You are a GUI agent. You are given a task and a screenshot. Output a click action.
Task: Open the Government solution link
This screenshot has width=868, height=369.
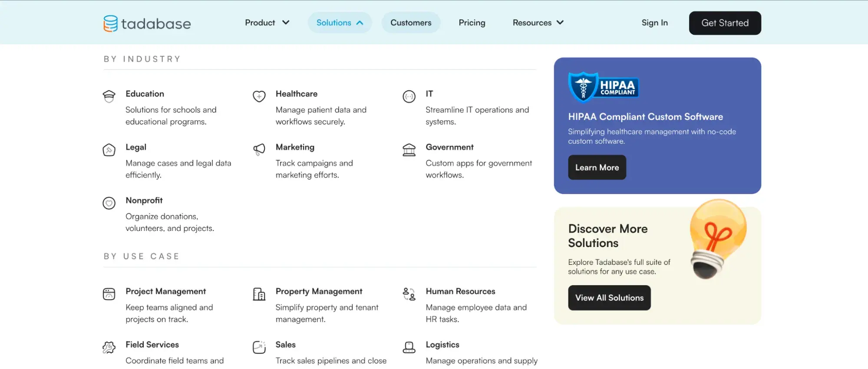(x=449, y=147)
